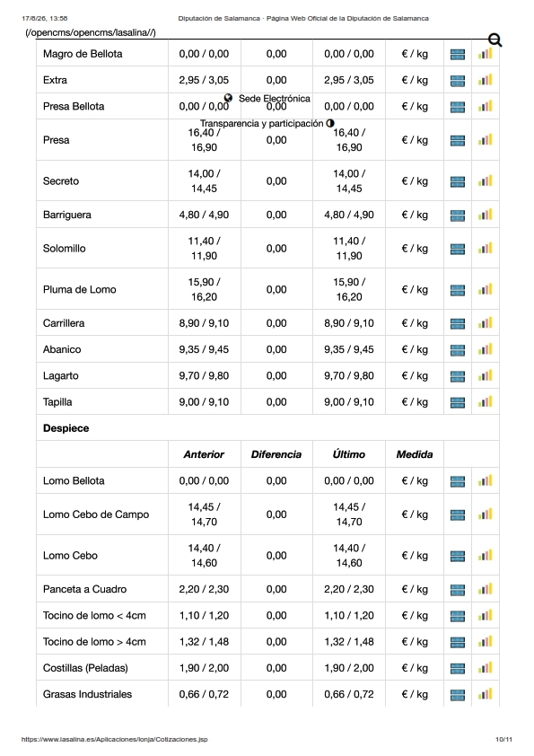This screenshot has width=534, height=756.
Task: Open table icon for Secreto row
Action: pyautogui.click(x=458, y=181)
